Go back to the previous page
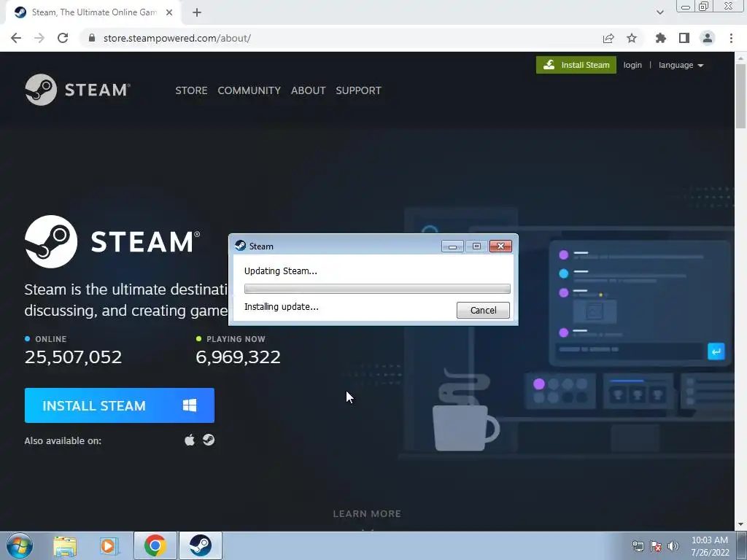Image resolution: width=747 pixels, height=560 pixels. click(x=16, y=38)
